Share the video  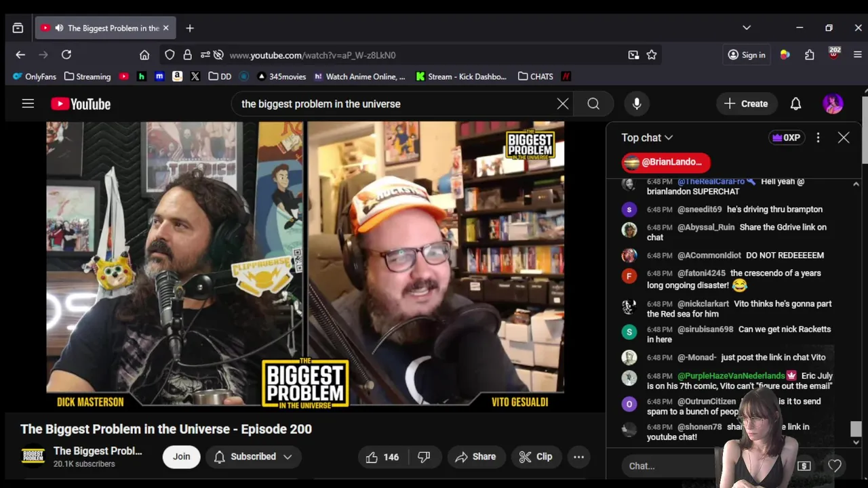click(475, 457)
